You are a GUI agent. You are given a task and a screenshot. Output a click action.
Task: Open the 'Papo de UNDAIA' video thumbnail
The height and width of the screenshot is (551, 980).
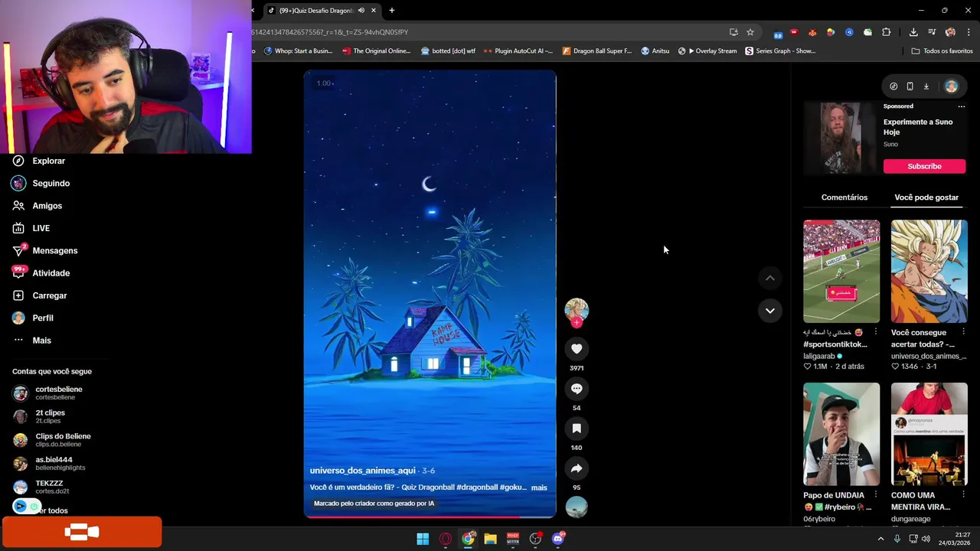(841, 434)
